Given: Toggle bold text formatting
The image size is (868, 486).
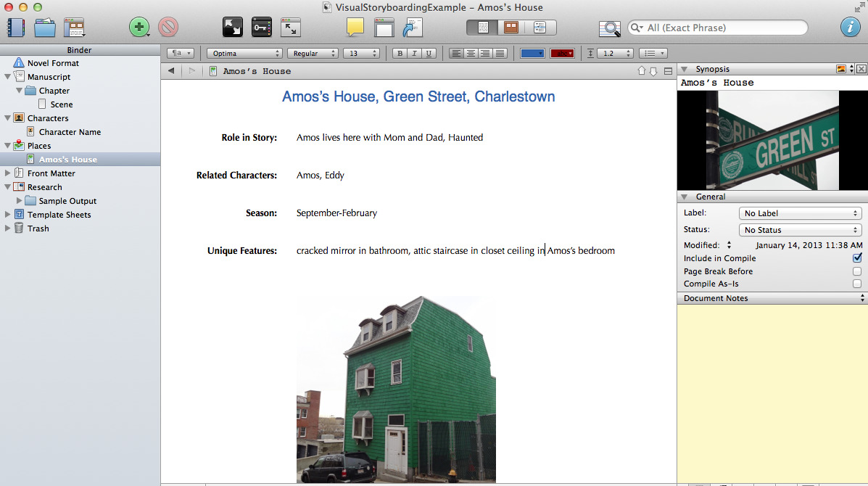Looking at the screenshot, I should [400, 54].
